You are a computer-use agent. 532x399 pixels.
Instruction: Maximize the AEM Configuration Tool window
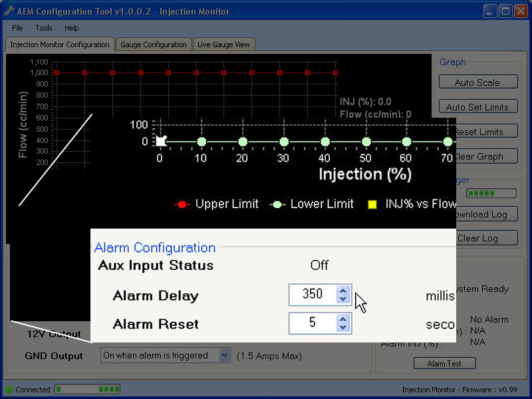(505, 11)
